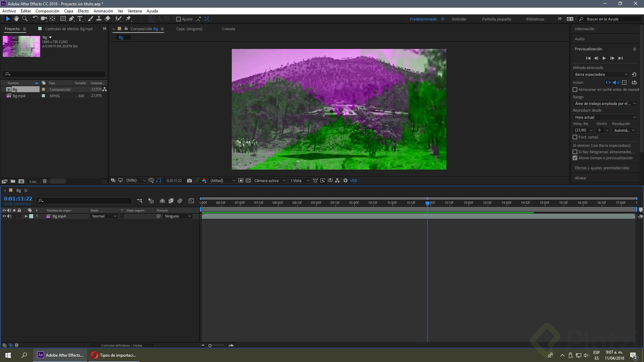644x362 pixels.
Task: Open composition flowchart icon in timeline
Action: tap(140, 201)
